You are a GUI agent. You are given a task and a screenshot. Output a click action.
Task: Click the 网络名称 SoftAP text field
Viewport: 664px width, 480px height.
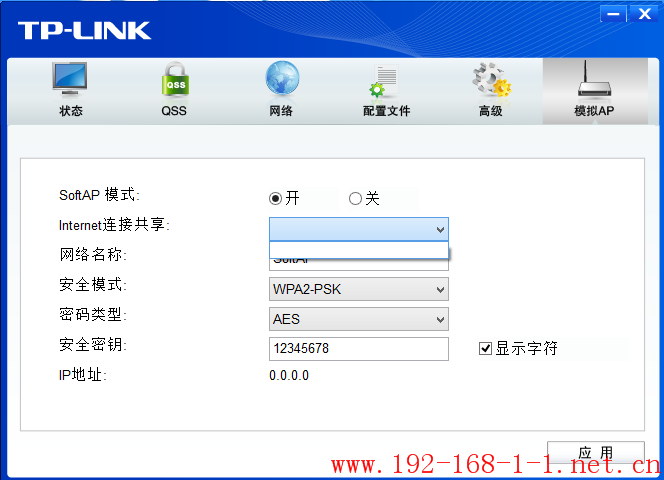[359, 264]
